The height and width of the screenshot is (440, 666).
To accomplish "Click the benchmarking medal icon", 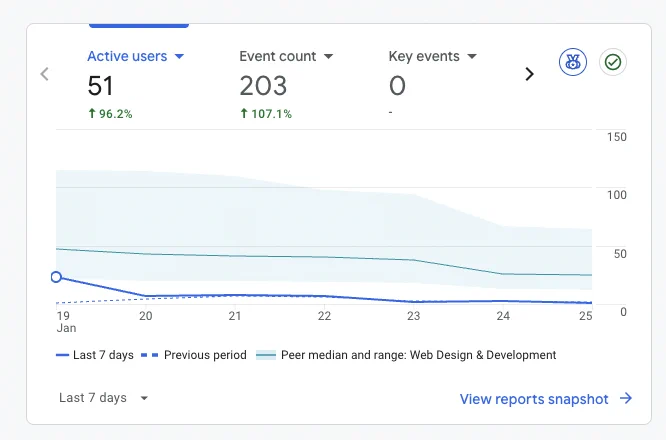I will click(573, 62).
